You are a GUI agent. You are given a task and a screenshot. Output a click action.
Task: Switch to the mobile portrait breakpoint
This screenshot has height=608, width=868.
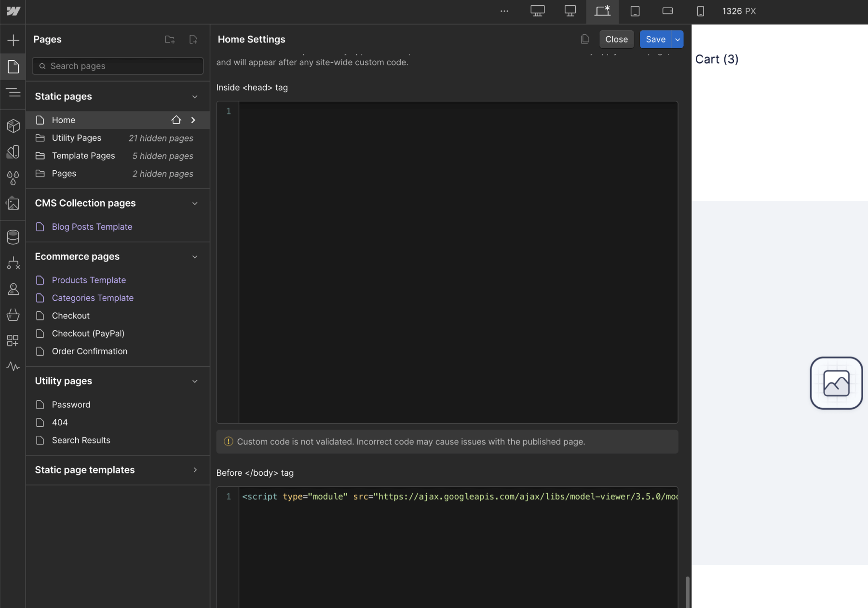(x=701, y=11)
